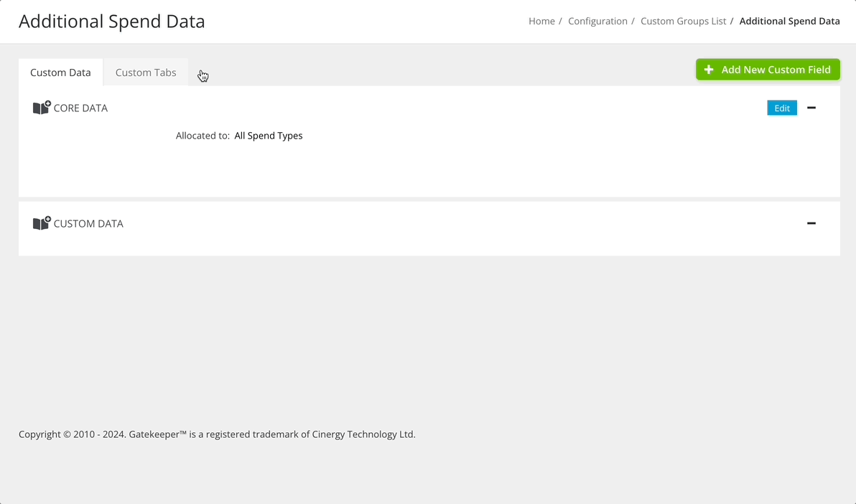Navigate to Configuration via breadcrumb
The height and width of the screenshot is (504, 856).
pos(597,21)
